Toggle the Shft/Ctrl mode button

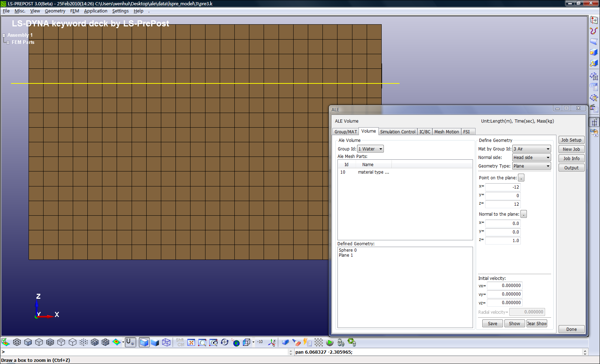180,342
